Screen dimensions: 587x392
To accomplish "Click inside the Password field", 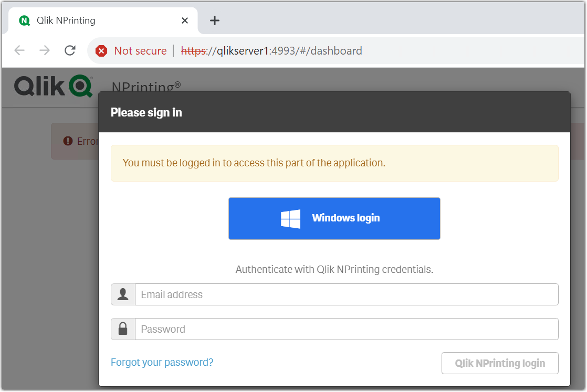I will [x=347, y=329].
